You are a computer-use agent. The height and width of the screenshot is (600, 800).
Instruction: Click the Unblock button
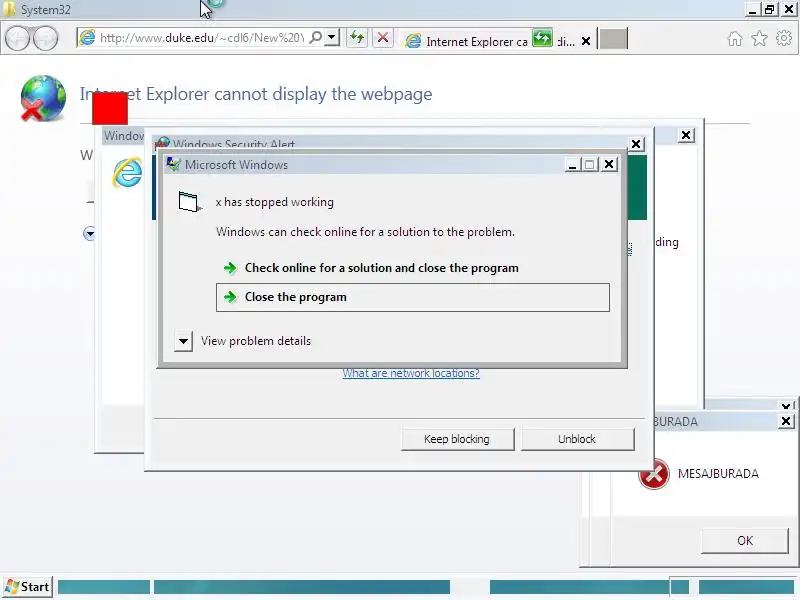click(577, 439)
